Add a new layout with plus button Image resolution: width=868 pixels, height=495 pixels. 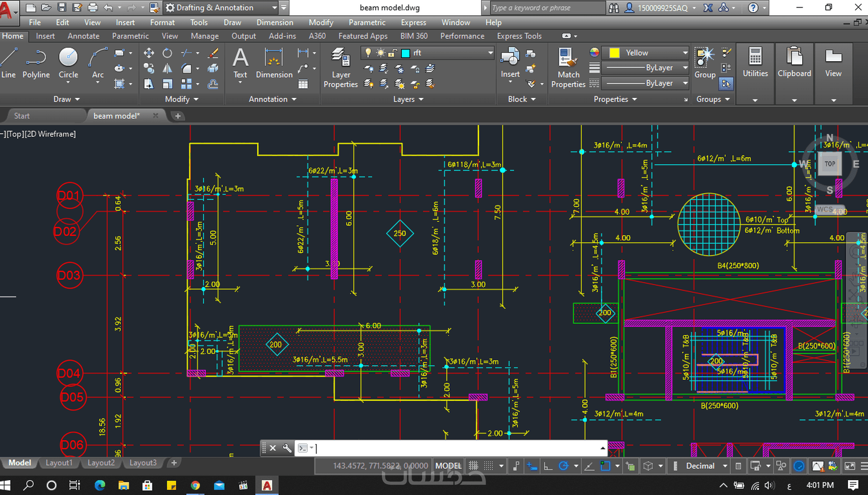pyautogui.click(x=174, y=463)
